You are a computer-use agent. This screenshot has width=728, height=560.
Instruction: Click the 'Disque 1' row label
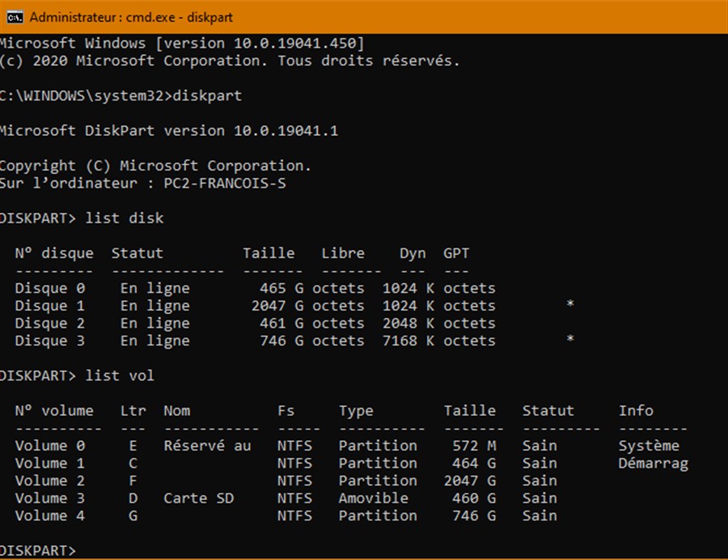click(49, 306)
